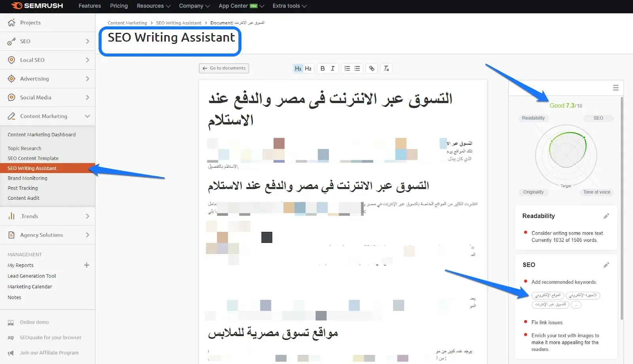
Task: Click the score radar chart
Action: pyautogui.click(x=566, y=155)
